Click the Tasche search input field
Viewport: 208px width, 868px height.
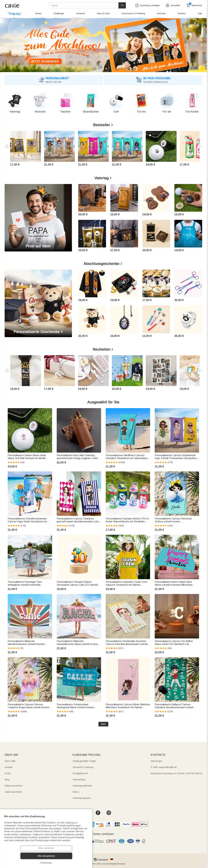84,5
